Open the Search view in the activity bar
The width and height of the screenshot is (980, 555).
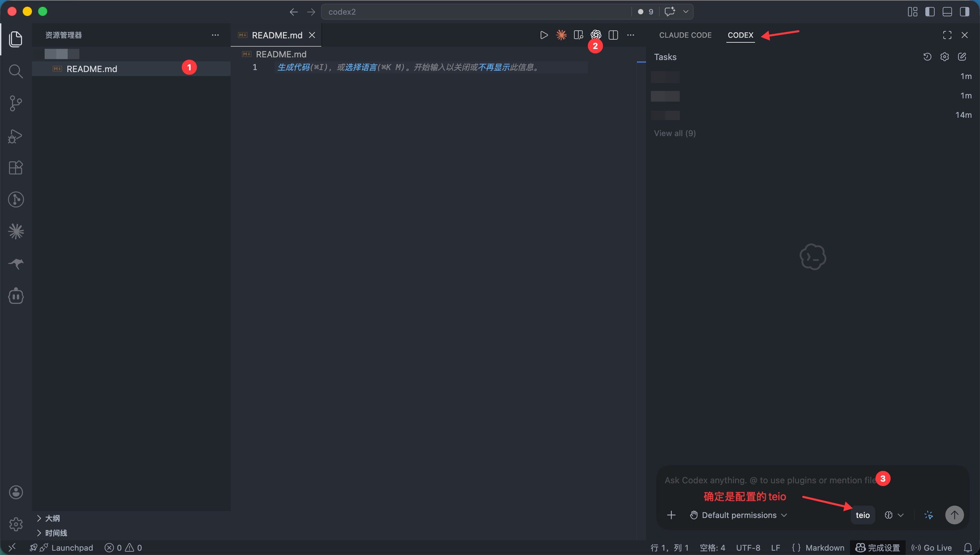16,71
